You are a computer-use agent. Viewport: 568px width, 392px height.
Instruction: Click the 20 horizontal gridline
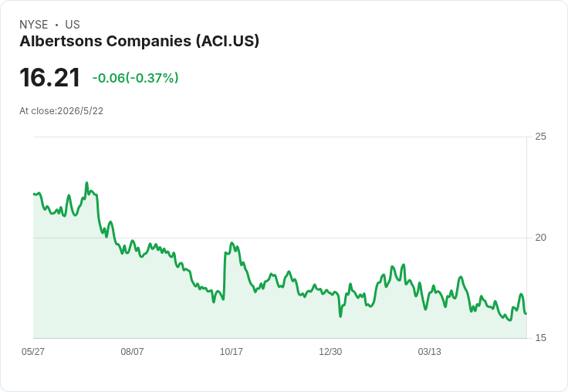coord(280,238)
